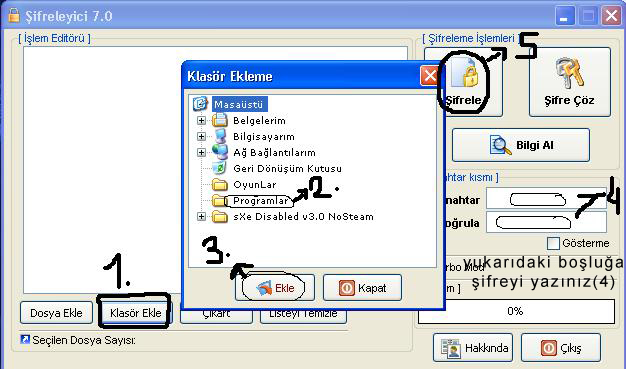This screenshot has height=369, width=626.
Task: Click the Ekle button in dialog
Action: (275, 288)
